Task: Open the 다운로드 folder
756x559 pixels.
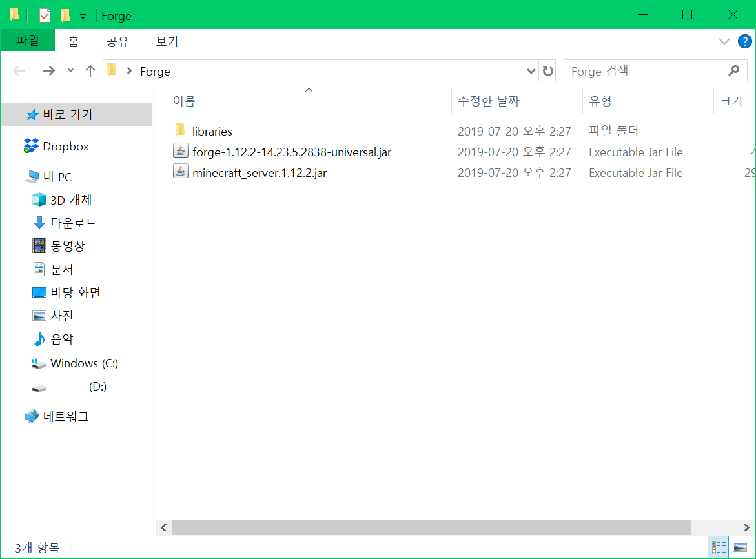Action: click(x=74, y=223)
